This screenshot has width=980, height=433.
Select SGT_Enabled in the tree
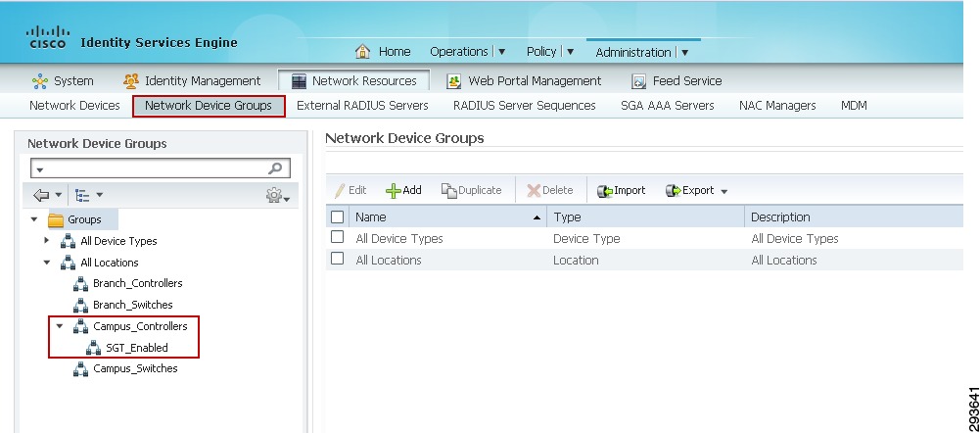click(x=137, y=348)
